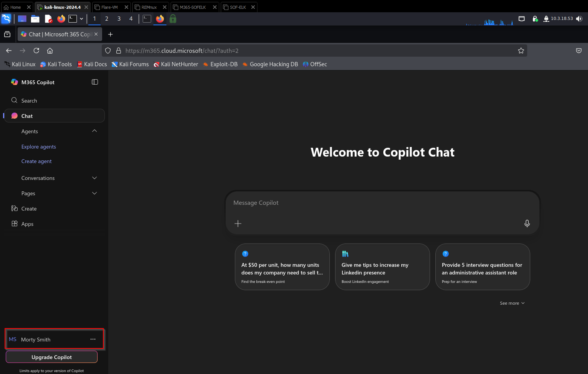
Task: Bookmark this page with the star icon
Action: click(x=521, y=51)
